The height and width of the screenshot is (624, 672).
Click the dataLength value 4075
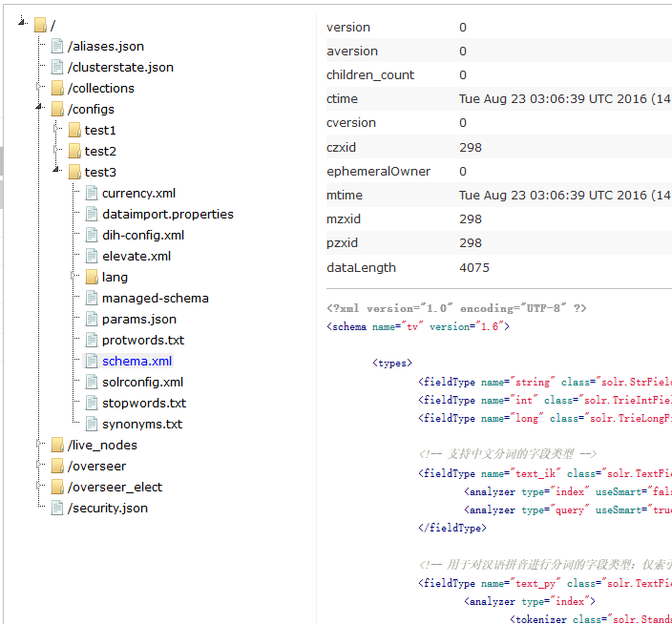coord(474,267)
